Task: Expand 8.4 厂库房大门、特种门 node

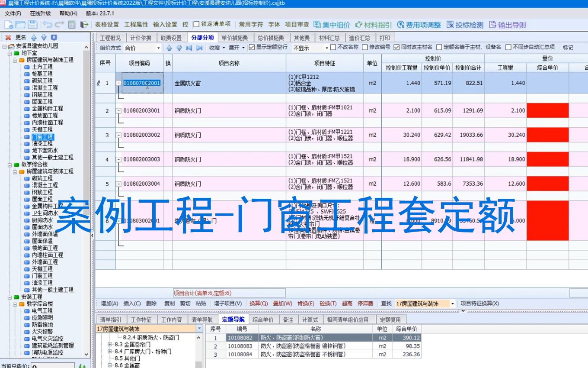Action: (x=110, y=352)
